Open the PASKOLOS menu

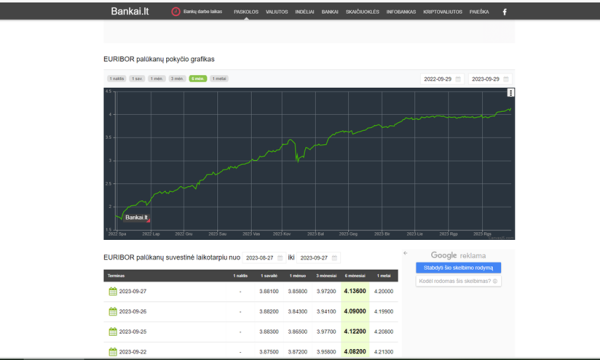coord(246,12)
